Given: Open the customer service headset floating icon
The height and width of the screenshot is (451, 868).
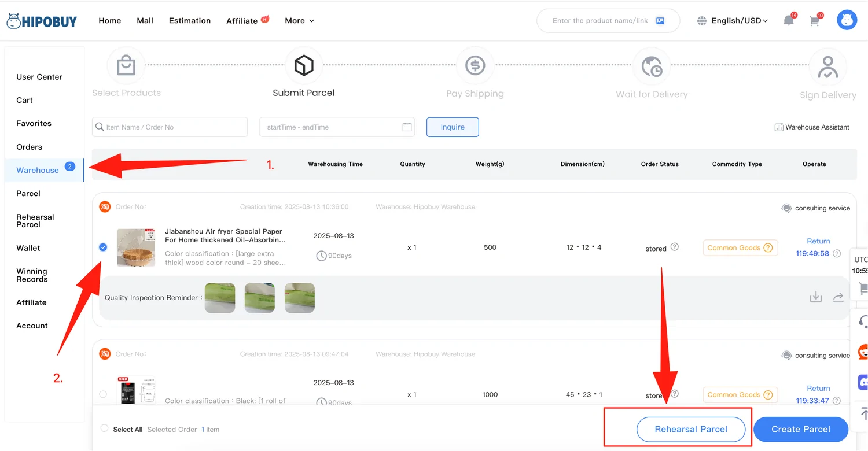Looking at the screenshot, I should tap(863, 321).
